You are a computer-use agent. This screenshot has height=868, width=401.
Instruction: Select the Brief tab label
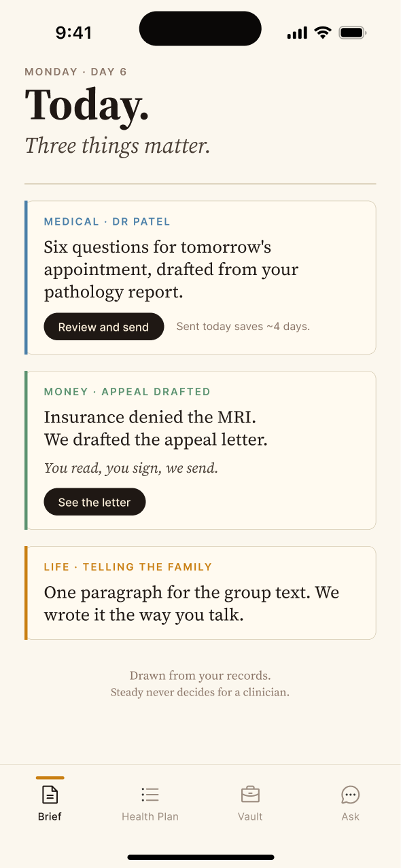pos(50,816)
